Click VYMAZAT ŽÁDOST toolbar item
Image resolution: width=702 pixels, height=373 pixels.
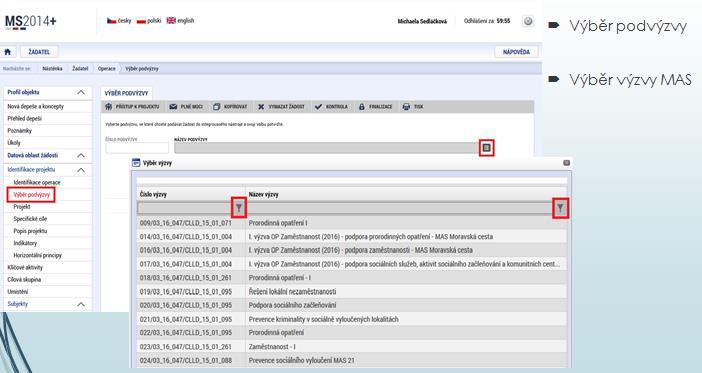[281, 107]
